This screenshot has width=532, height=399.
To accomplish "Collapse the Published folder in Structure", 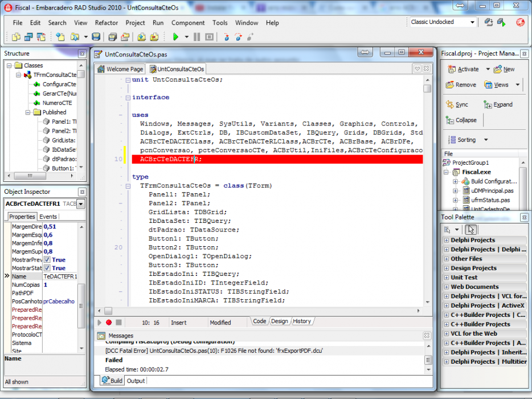I will coord(28,112).
